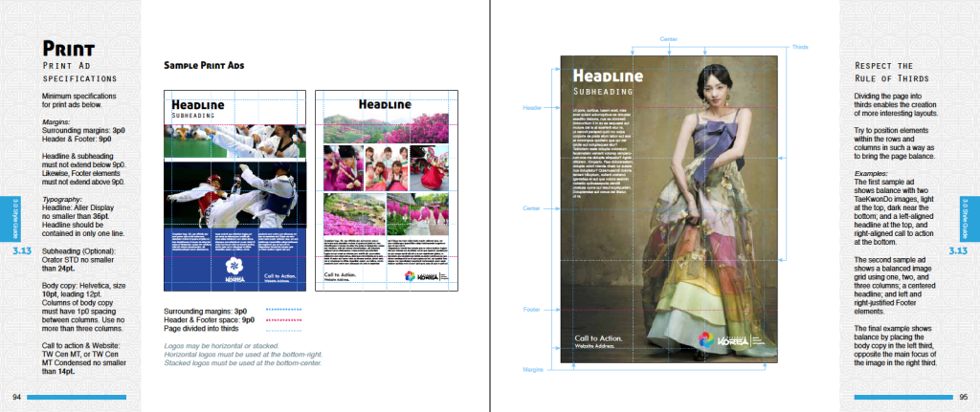The width and height of the screenshot is (980, 412).
Task: Click the "Sample Print Ads" heading
Action: point(204,65)
